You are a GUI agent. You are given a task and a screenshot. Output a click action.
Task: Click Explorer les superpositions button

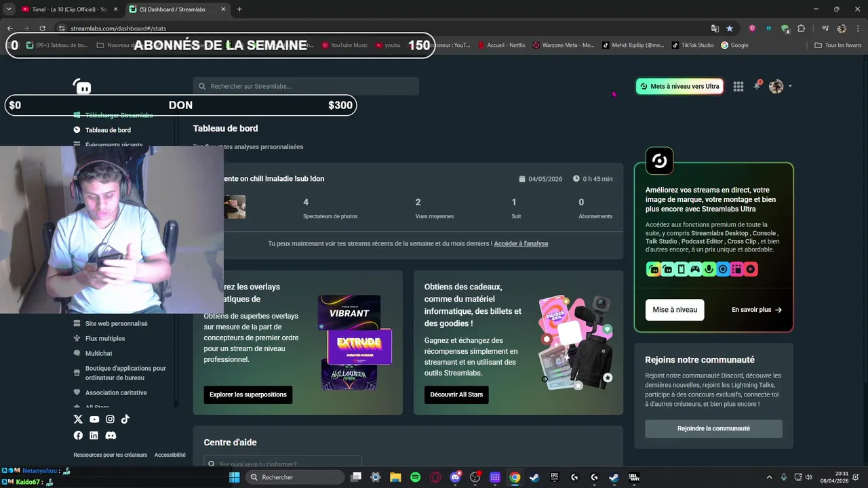[x=248, y=394]
